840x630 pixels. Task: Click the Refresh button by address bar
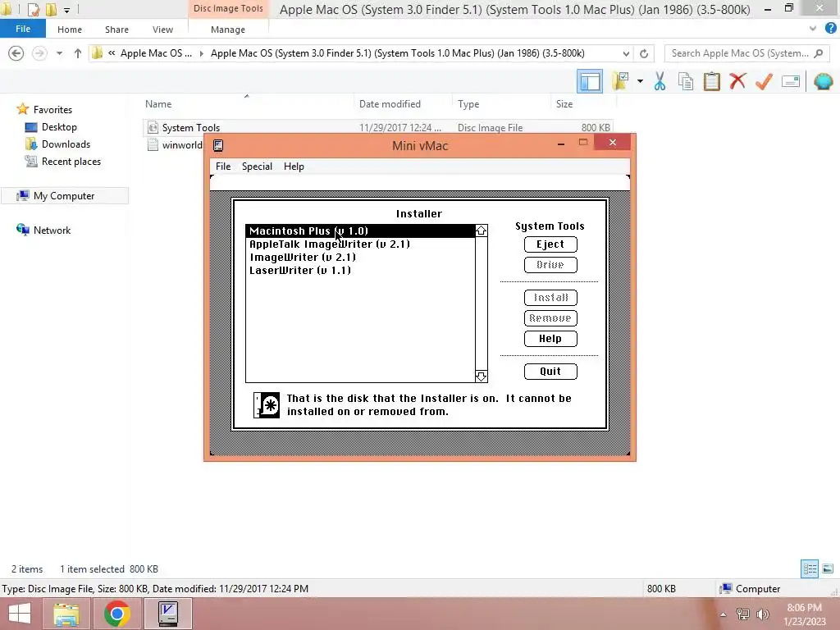tap(644, 53)
